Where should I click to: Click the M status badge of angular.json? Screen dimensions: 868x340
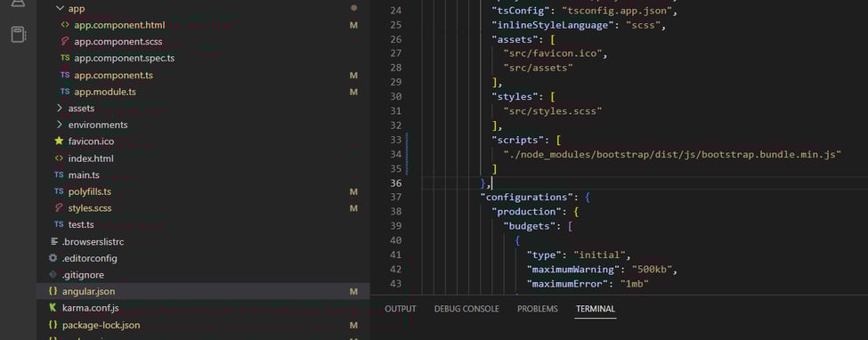click(353, 291)
